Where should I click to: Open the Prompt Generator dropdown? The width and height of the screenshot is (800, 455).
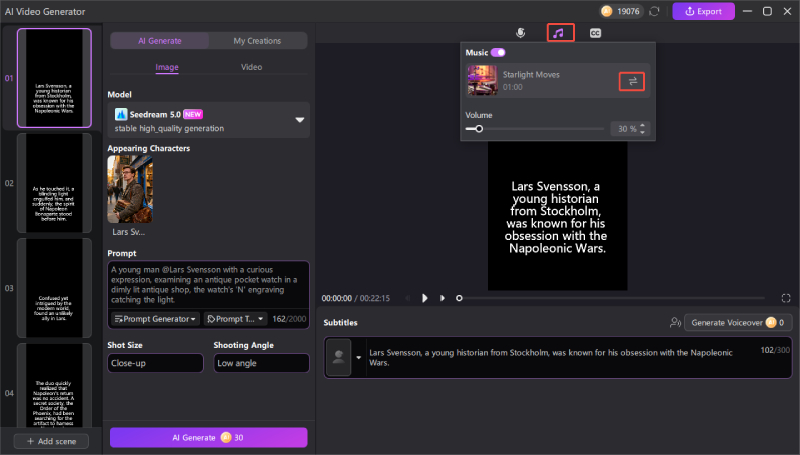pyautogui.click(x=155, y=319)
